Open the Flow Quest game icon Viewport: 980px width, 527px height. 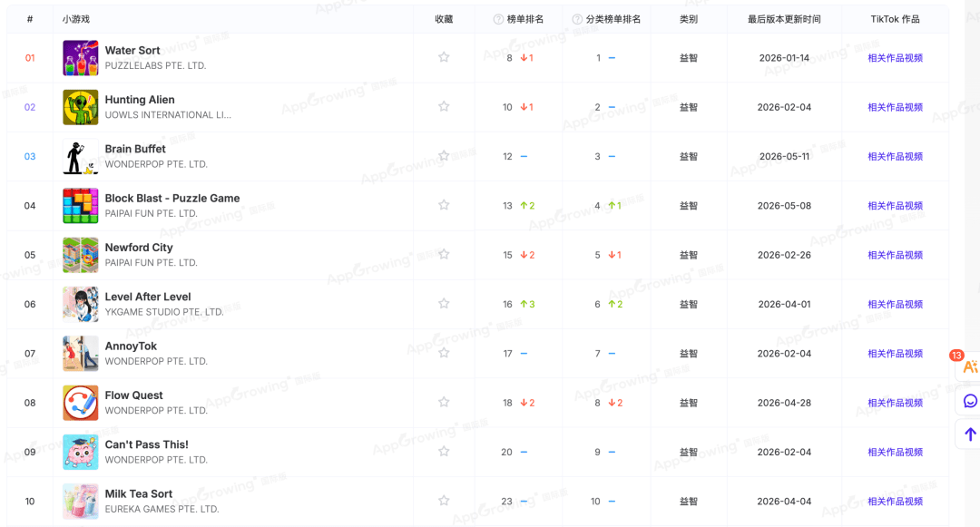tap(81, 403)
